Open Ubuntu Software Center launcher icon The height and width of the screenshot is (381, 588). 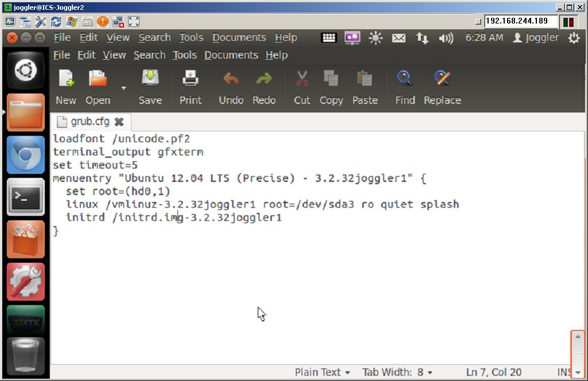25,239
